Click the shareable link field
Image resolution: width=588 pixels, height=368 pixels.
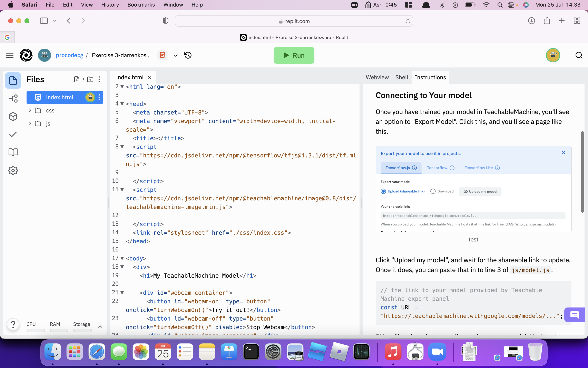[473, 216]
